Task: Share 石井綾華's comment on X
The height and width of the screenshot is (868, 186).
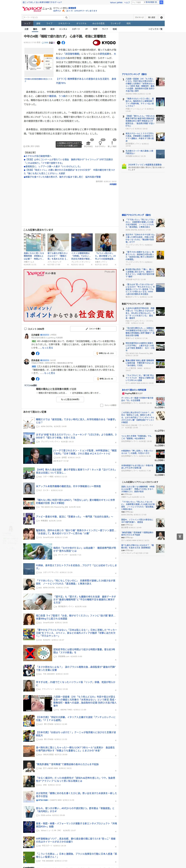Action: [x=33, y=353]
